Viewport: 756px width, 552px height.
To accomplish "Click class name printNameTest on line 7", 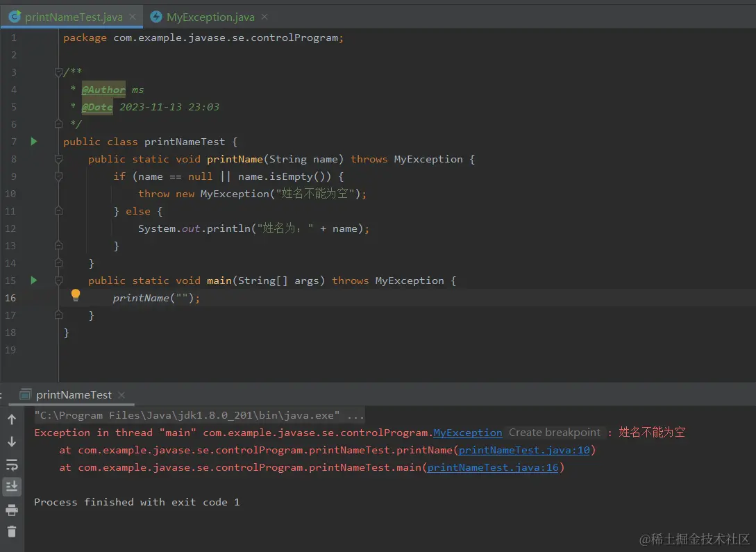I will (x=185, y=142).
